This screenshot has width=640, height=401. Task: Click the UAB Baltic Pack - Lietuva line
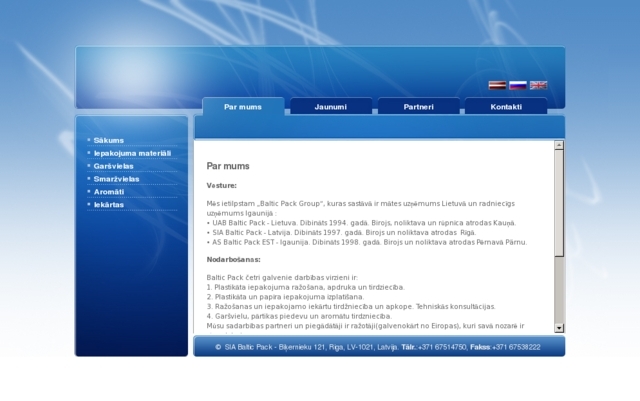[x=361, y=223]
